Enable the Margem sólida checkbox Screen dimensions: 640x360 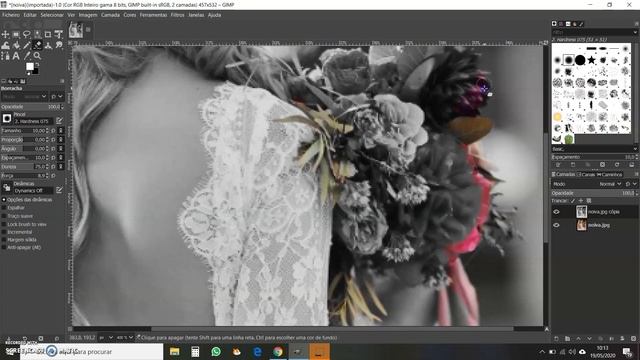click(x=4, y=240)
